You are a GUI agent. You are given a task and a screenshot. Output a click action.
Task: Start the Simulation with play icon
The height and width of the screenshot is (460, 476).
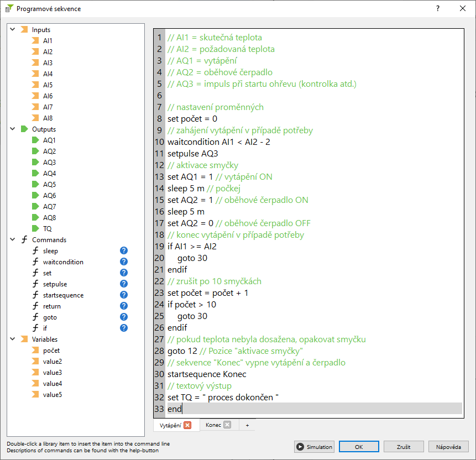coord(313,447)
